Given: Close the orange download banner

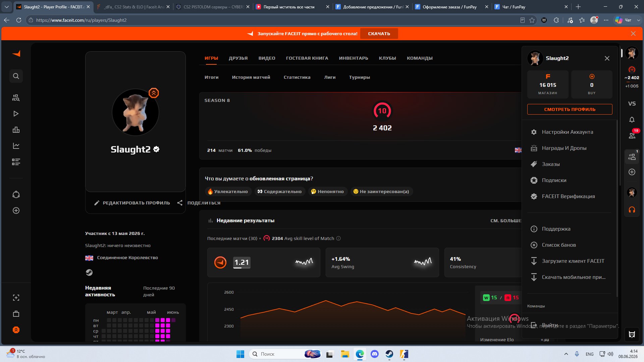Looking at the screenshot, I should [x=633, y=34].
